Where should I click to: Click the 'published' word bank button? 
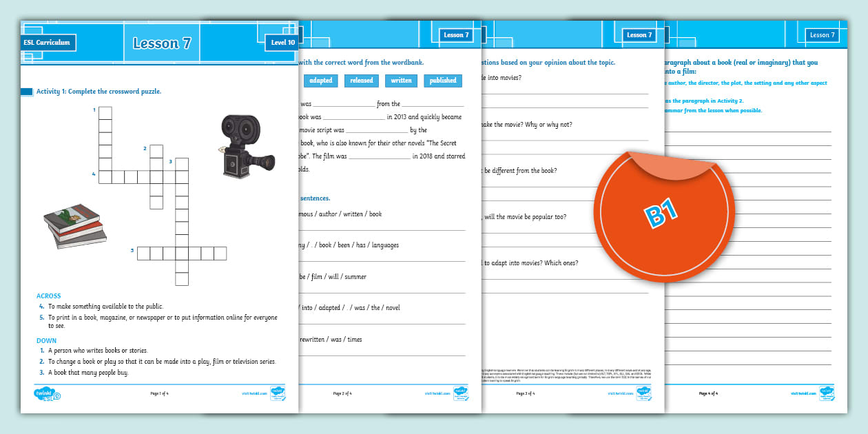click(443, 80)
